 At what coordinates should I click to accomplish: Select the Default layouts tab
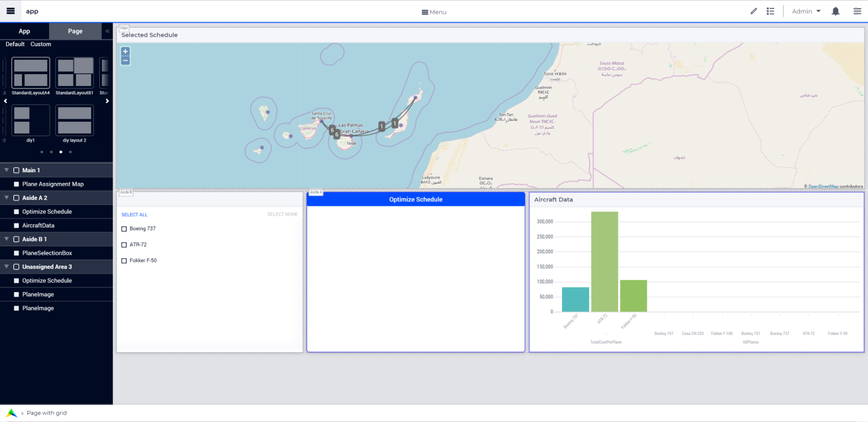pyautogui.click(x=15, y=45)
